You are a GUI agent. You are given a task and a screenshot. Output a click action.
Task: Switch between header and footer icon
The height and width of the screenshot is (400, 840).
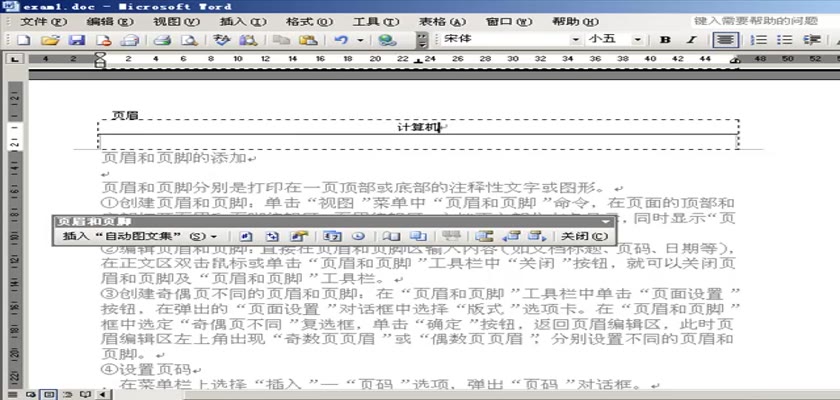(484, 237)
